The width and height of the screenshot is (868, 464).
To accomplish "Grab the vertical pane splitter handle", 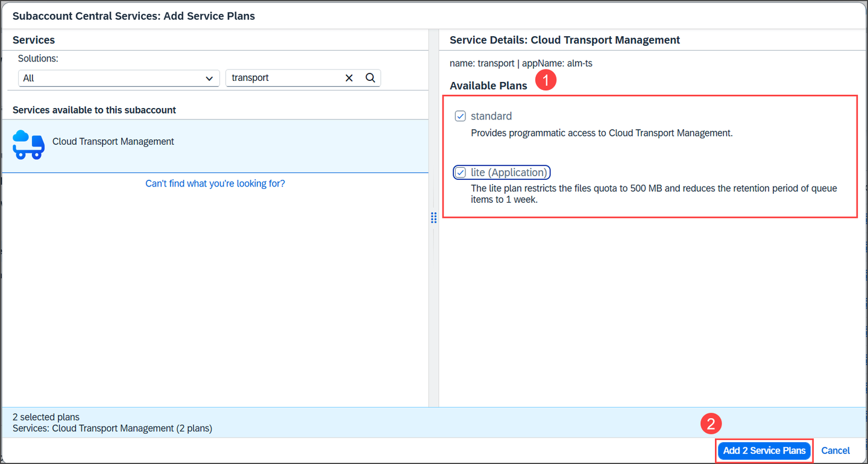I will click(433, 218).
